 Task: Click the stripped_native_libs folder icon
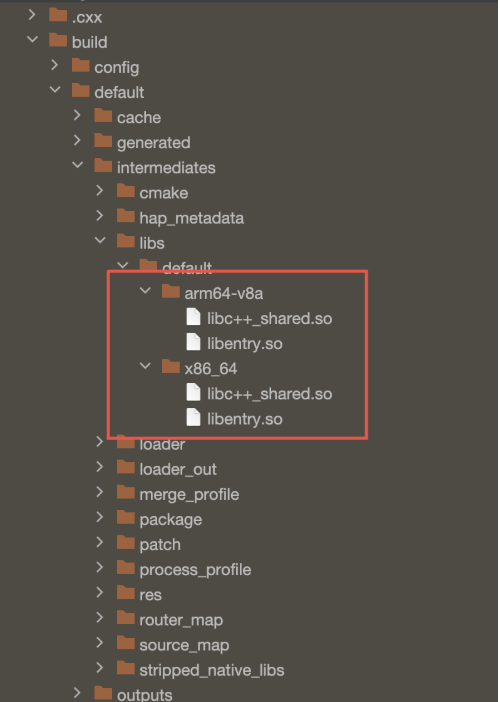126,668
